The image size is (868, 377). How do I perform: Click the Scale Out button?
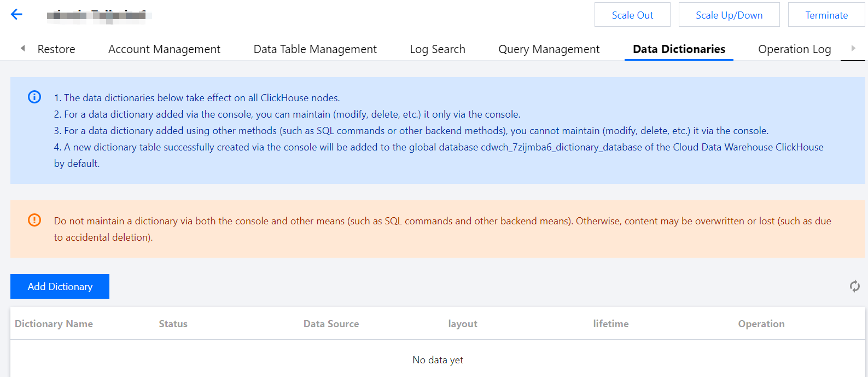(x=632, y=15)
